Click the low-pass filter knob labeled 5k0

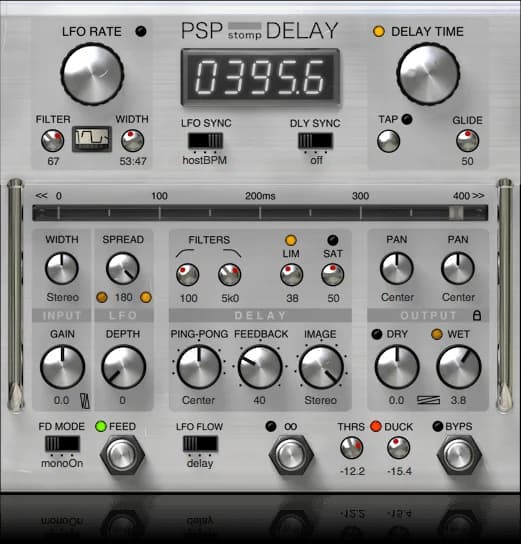click(230, 274)
